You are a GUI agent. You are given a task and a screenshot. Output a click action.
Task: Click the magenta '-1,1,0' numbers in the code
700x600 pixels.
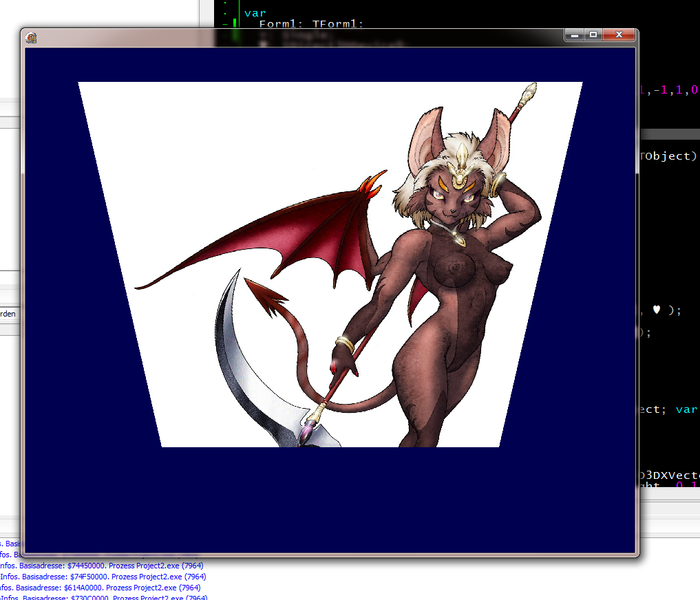pos(669,90)
